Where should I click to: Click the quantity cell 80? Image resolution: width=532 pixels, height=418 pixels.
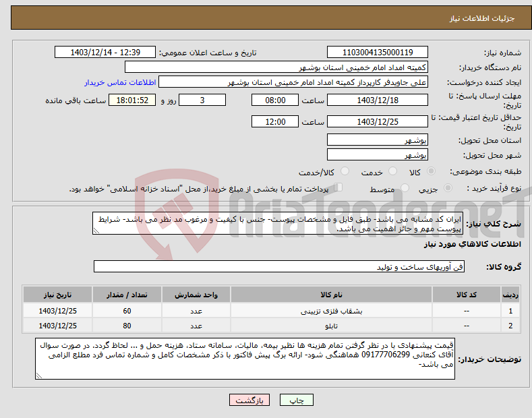127,326
